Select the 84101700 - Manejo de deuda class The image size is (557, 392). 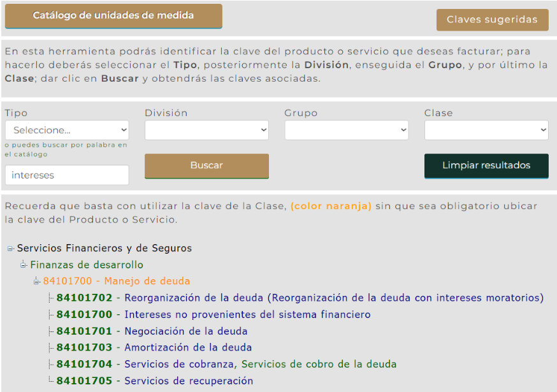(116, 281)
